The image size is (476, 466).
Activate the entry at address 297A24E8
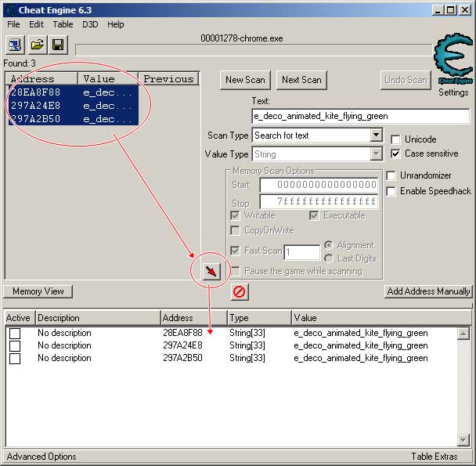(15, 345)
